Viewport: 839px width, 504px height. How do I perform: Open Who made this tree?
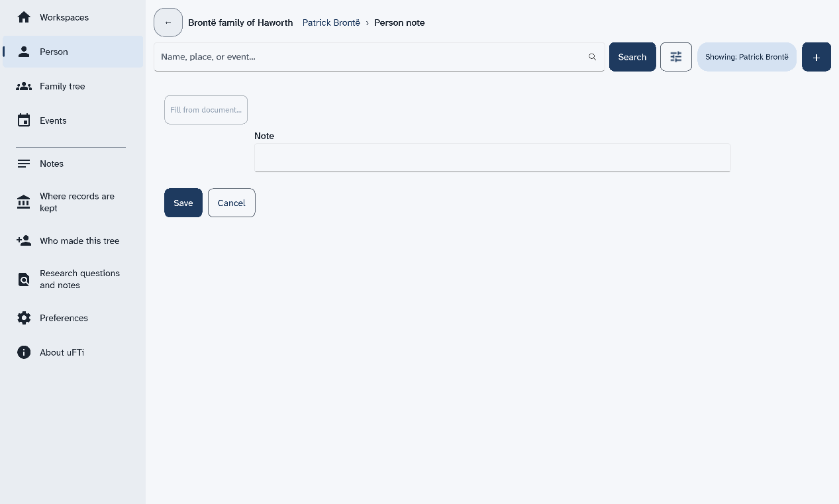(x=73, y=240)
